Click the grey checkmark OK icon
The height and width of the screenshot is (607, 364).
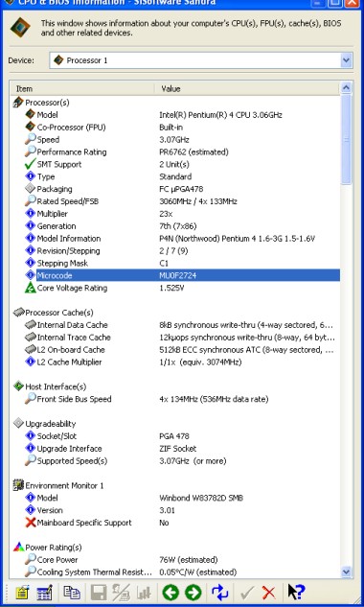(247, 593)
